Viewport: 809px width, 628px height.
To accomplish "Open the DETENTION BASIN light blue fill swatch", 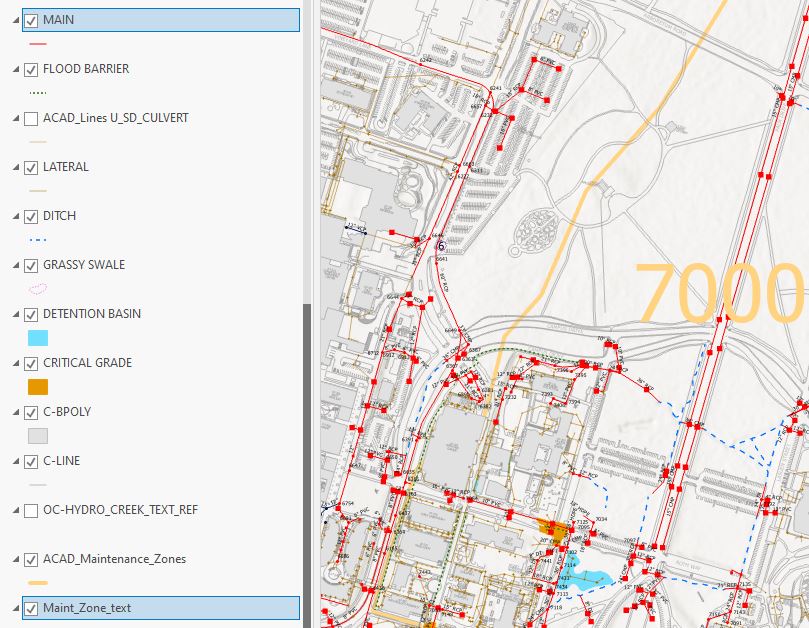I will click(x=37, y=338).
